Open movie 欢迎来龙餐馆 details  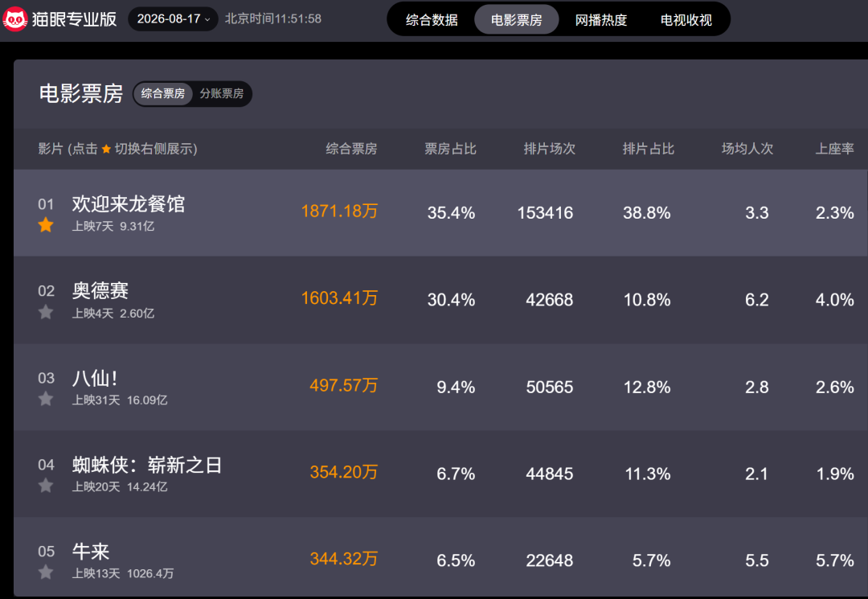click(129, 203)
